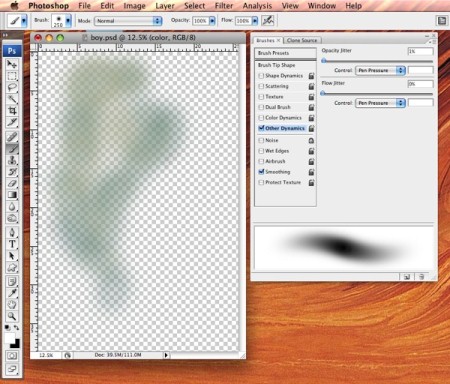Open status bar document info arrow

[x=166, y=355]
